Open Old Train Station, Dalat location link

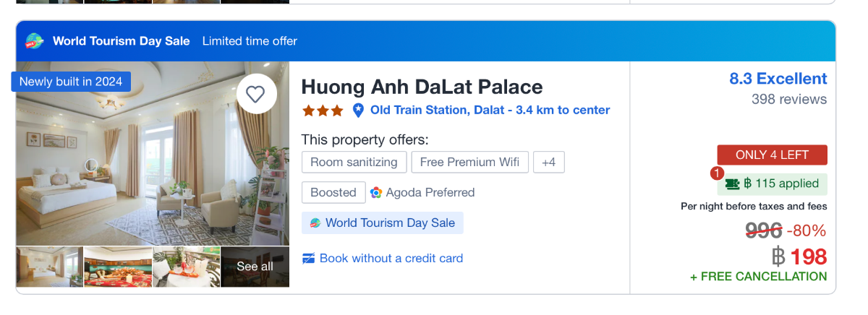pyautogui.click(x=490, y=111)
